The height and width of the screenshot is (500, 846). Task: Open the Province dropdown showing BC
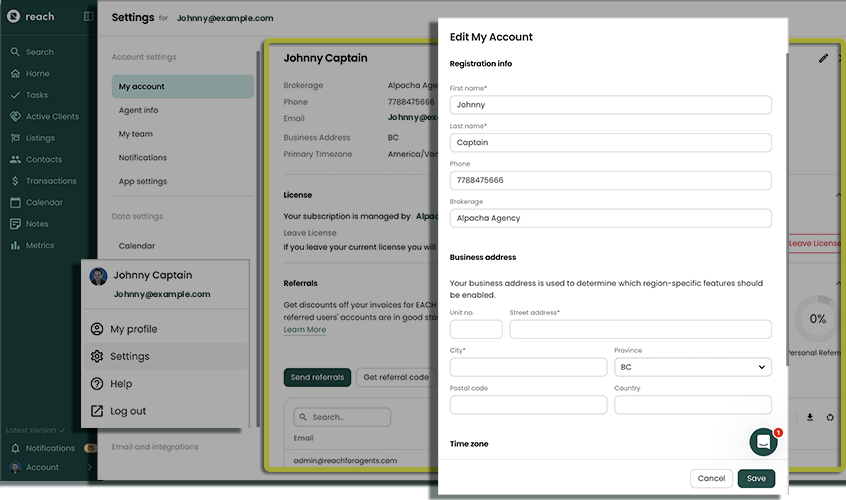click(692, 367)
